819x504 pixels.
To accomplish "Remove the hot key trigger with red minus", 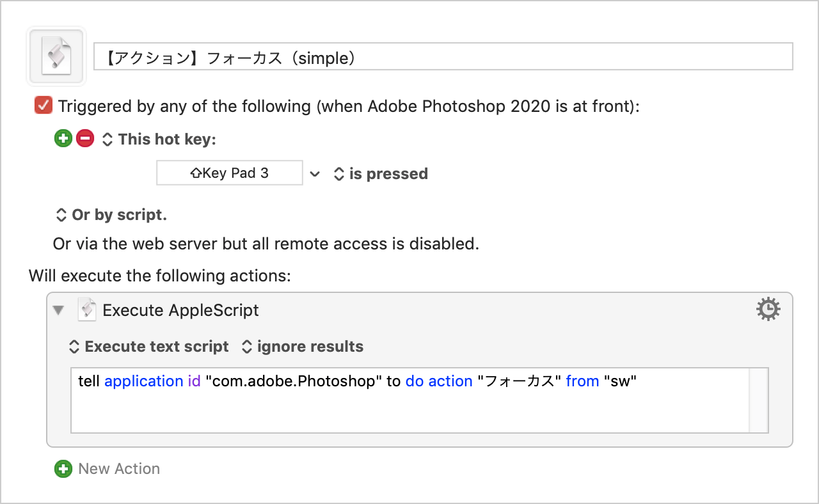I will point(84,138).
